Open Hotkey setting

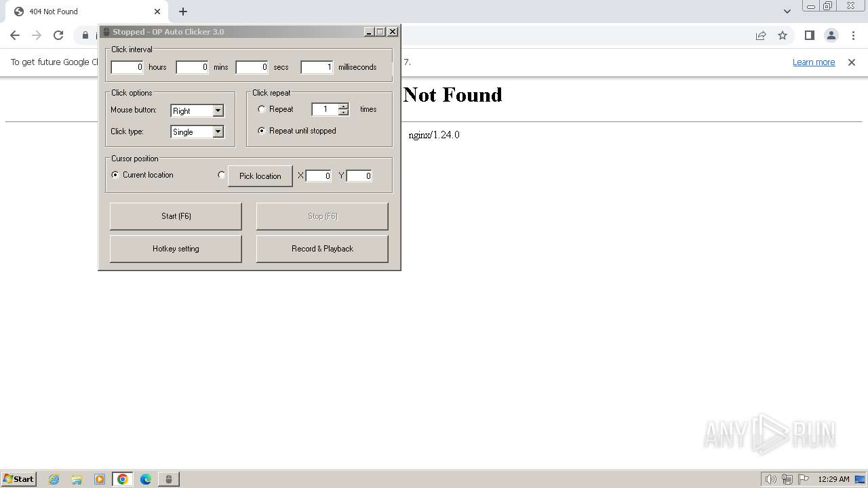click(176, 249)
